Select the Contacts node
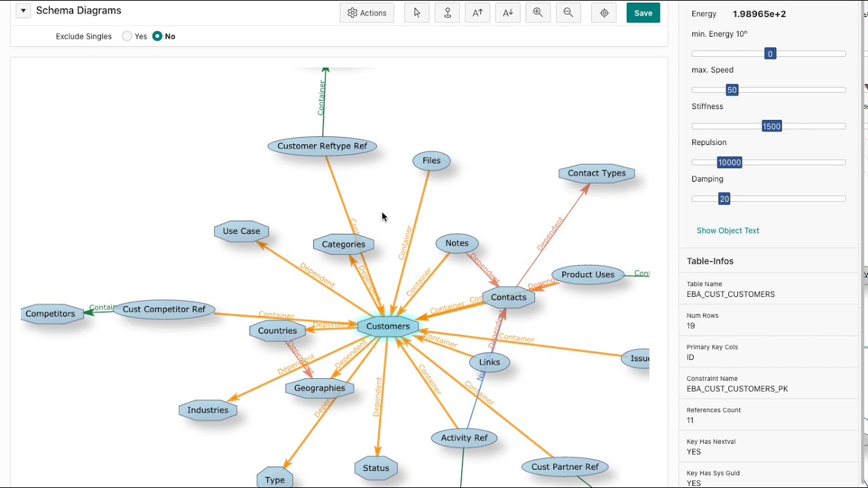 pyautogui.click(x=509, y=297)
